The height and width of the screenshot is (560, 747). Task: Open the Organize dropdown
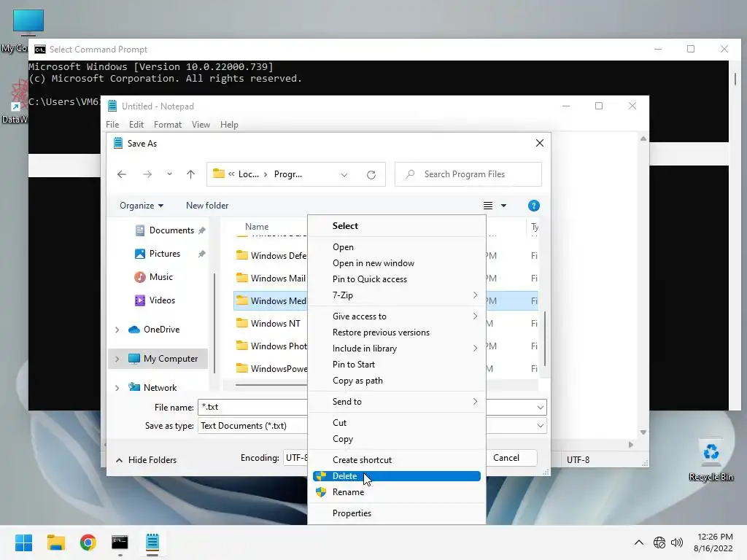(x=142, y=206)
